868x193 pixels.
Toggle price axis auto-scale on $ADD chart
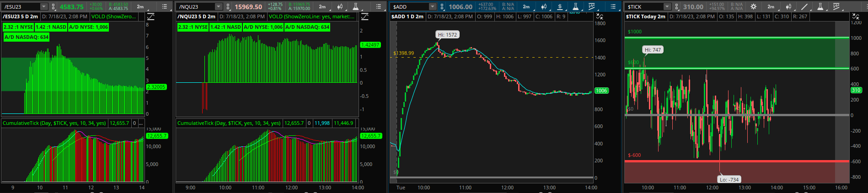pyautogui.click(x=600, y=16)
